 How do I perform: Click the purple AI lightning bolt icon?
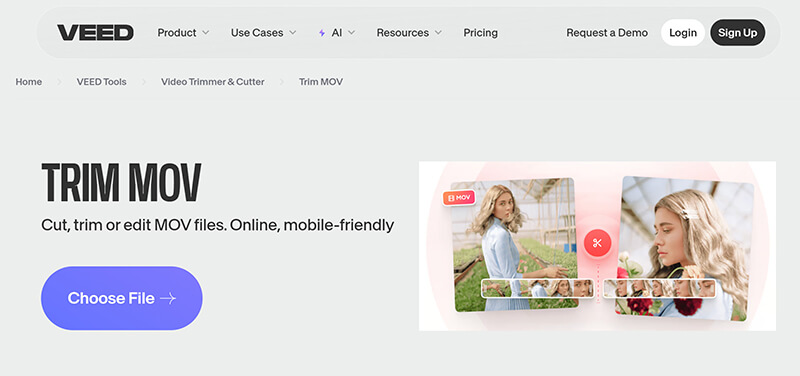pos(322,33)
